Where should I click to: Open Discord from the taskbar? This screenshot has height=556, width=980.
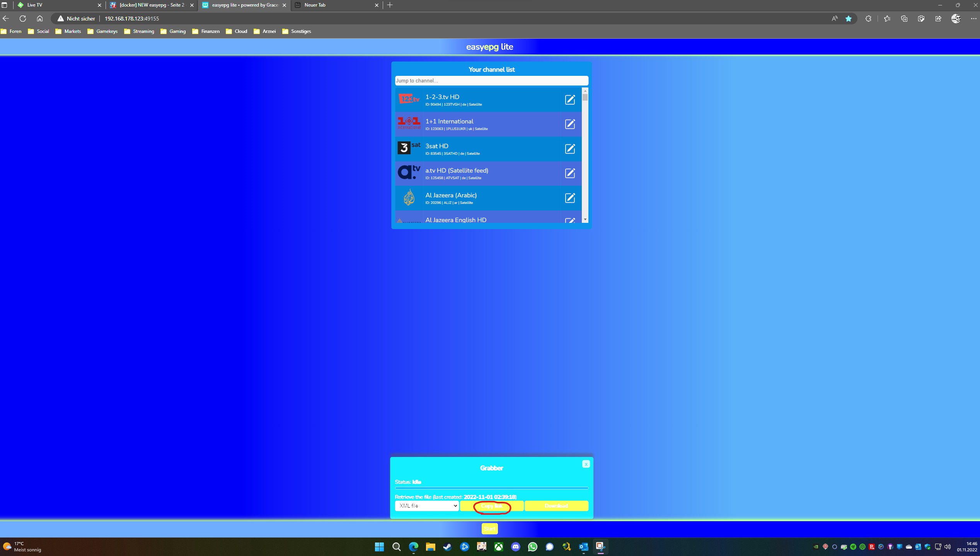[515, 547]
